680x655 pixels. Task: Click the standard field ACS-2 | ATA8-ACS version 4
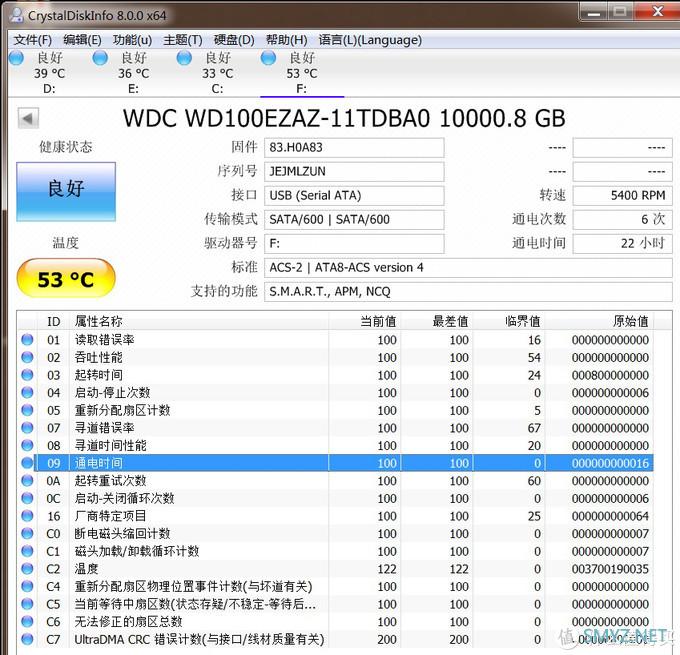pyautogui.click(x=468, y=268)
